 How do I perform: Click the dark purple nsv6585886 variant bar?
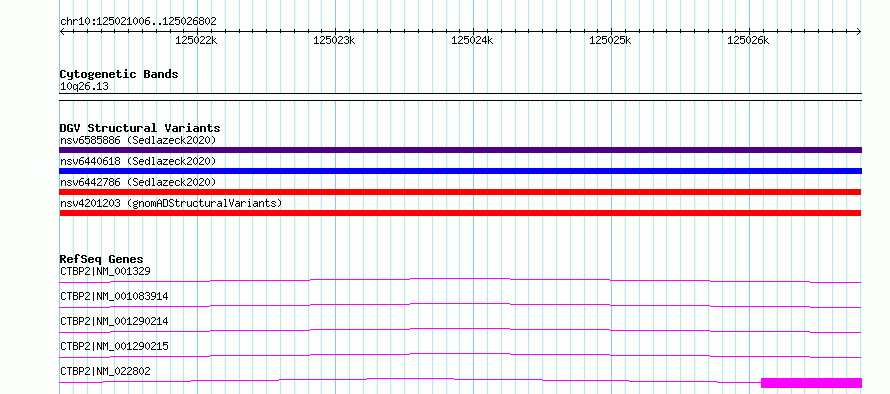pyautogui.click(x=460, y=150)
